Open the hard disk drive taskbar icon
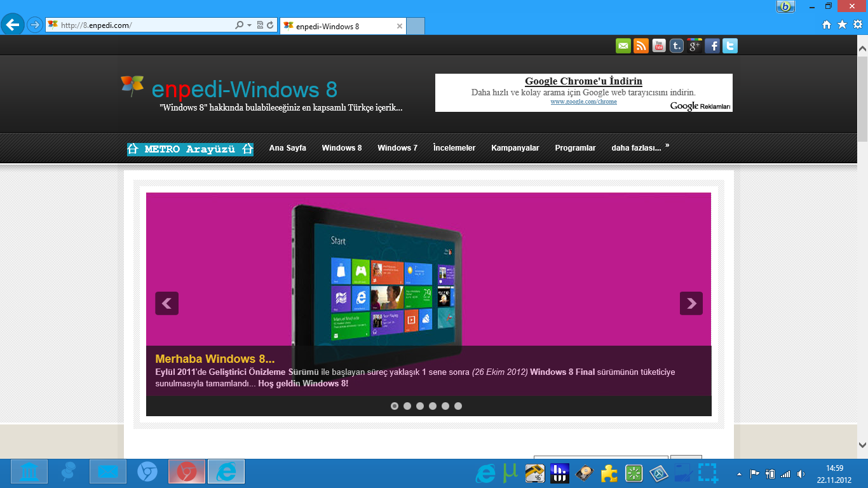Screen dimensions: 868x488 click(584, 473)
